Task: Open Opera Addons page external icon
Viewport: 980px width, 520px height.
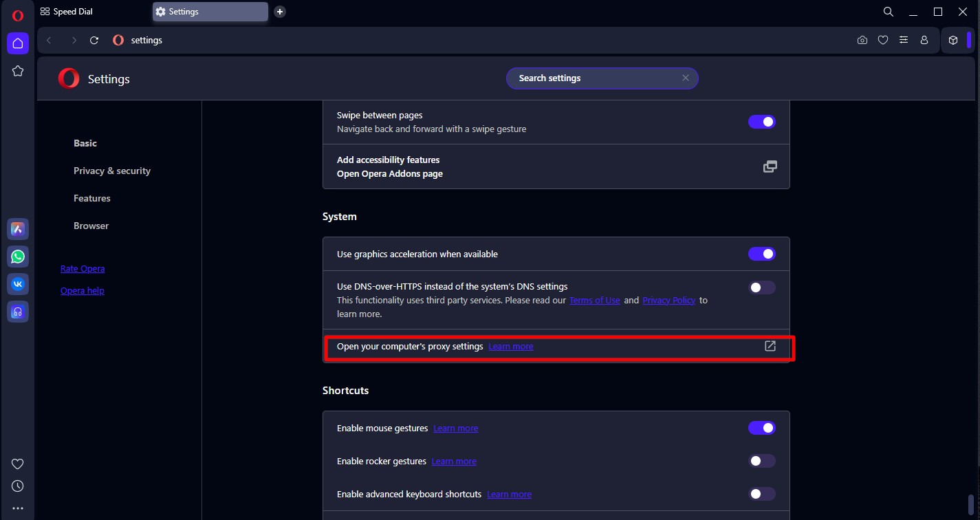Action: (x=770, y=166)
